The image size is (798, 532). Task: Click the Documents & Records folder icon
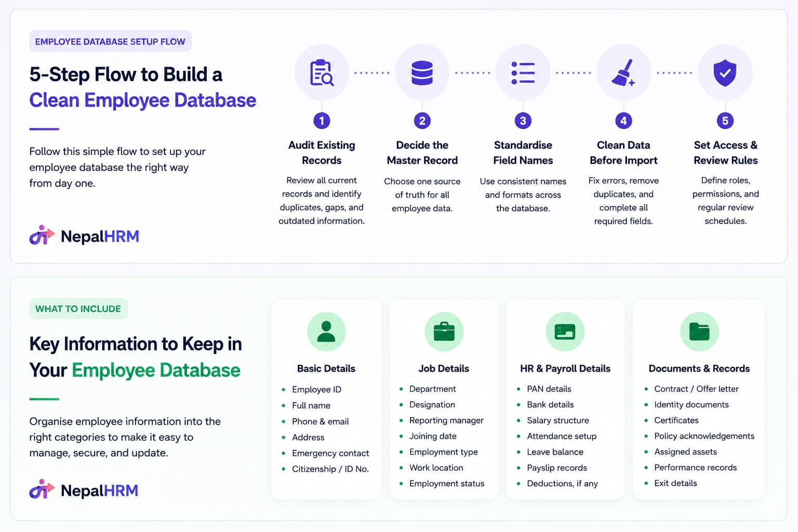pos(699,331)
